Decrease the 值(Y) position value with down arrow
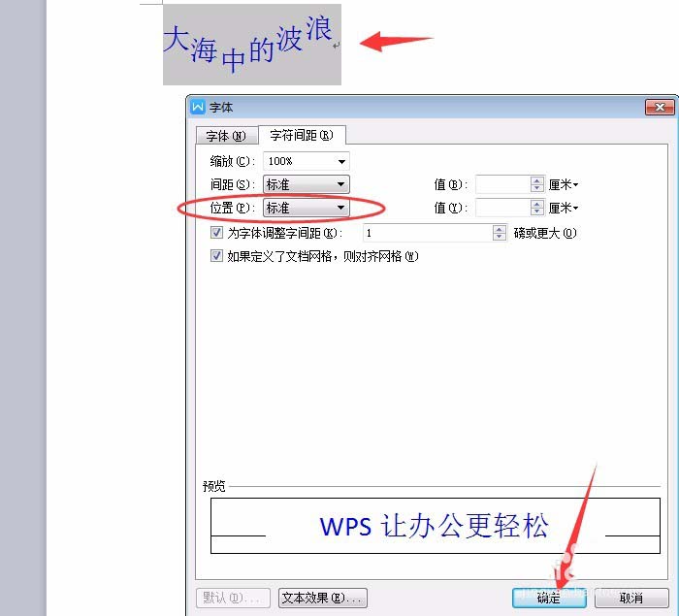The height and width of the screenshot is (616, 679). click(537, 211)
